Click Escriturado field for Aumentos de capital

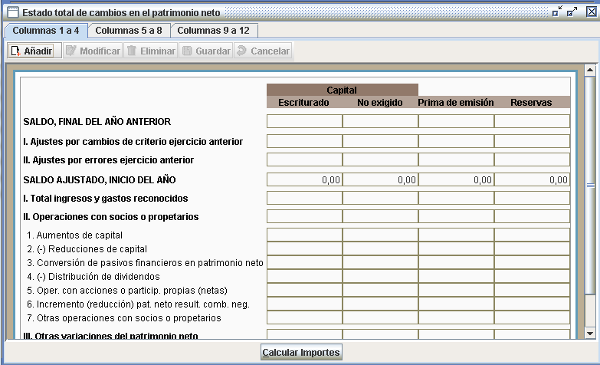[305, 235]
